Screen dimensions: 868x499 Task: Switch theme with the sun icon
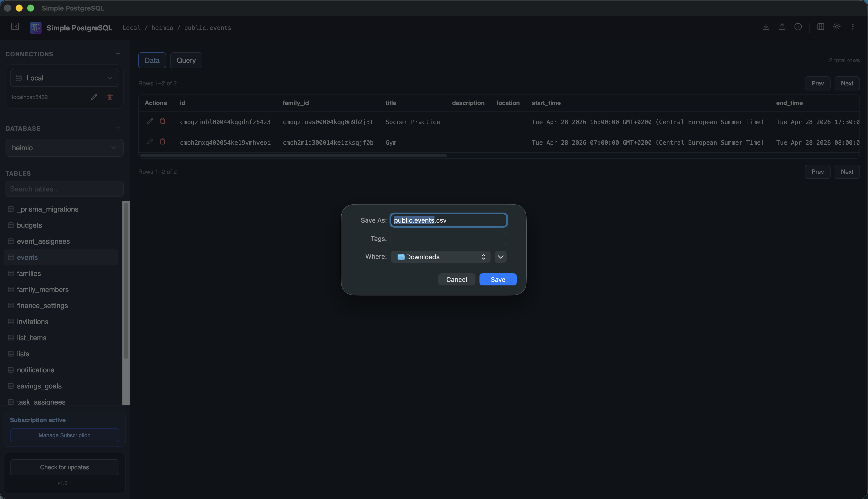coord(837,27)
